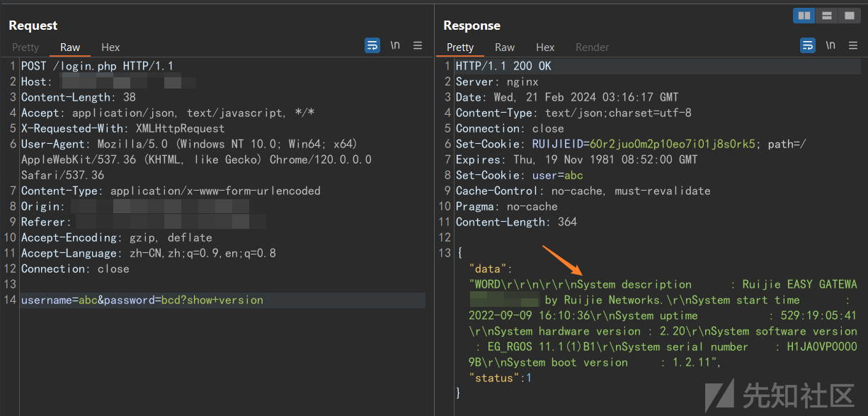Screen dimensions: 868x416
Task: Open Pretty tab in Response panel
Action: point(460,47)
